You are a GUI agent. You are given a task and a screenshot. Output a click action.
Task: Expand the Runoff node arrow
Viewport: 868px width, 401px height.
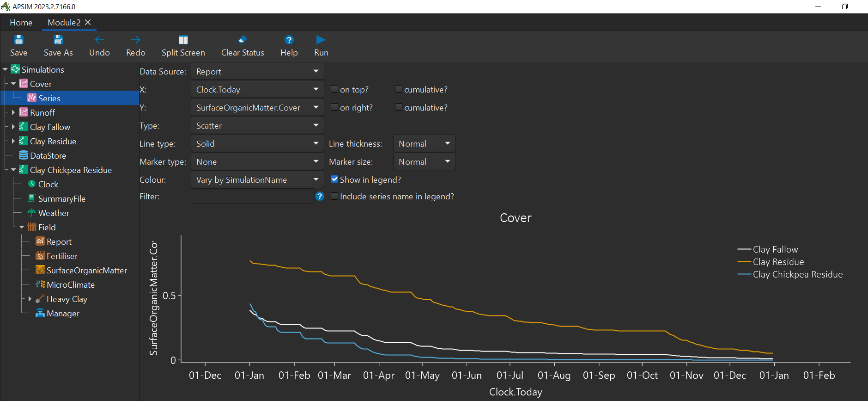tap(13, 112)
